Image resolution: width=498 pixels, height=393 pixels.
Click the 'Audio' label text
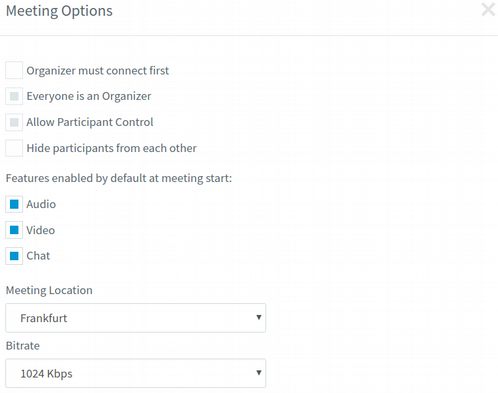[x=41, y=204]
